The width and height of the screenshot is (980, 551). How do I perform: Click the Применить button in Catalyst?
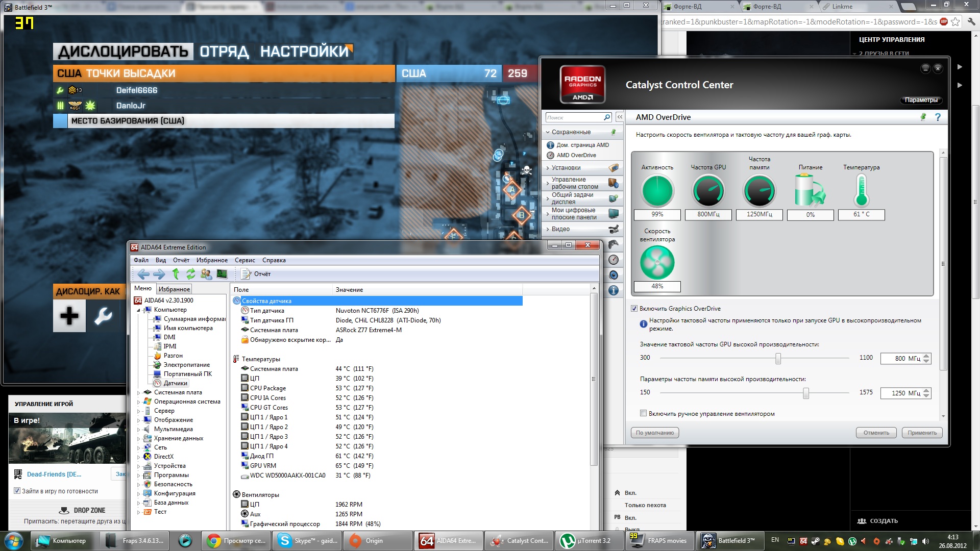(x=922, y=433)
